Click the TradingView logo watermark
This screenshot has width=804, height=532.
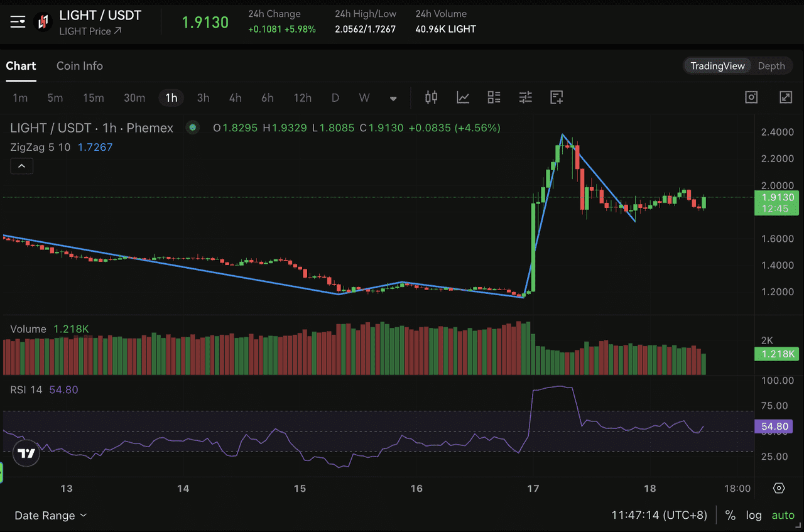(25, 452)
